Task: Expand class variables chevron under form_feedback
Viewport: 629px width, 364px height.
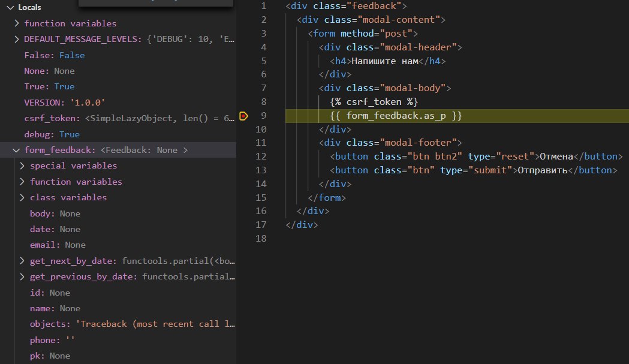Action: (x=22, y=197)
